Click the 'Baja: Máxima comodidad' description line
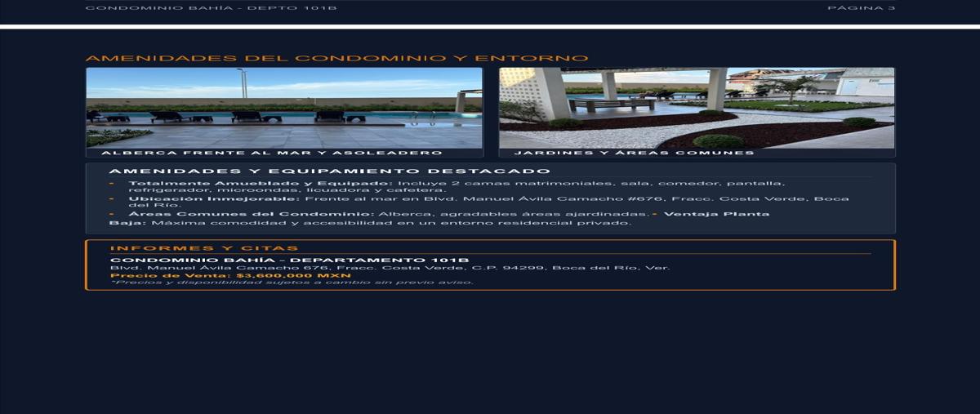This screenshot has width=980, height=414. tap(371, 223)
